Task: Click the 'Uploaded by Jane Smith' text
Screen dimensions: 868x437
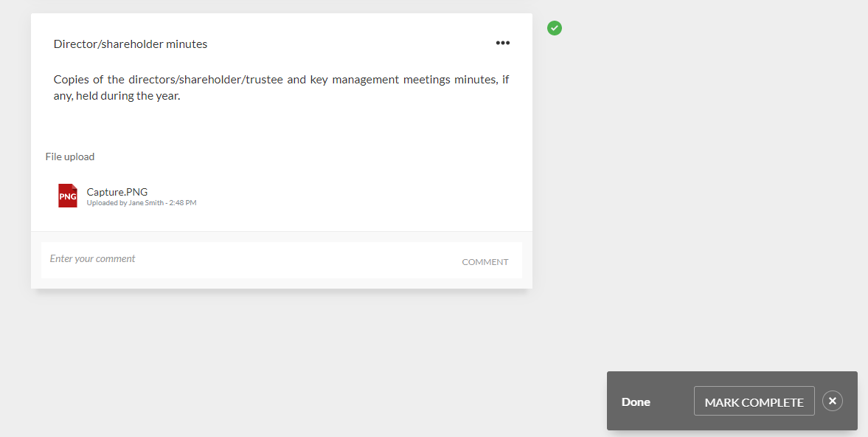Action: click(x=124, y=202)
